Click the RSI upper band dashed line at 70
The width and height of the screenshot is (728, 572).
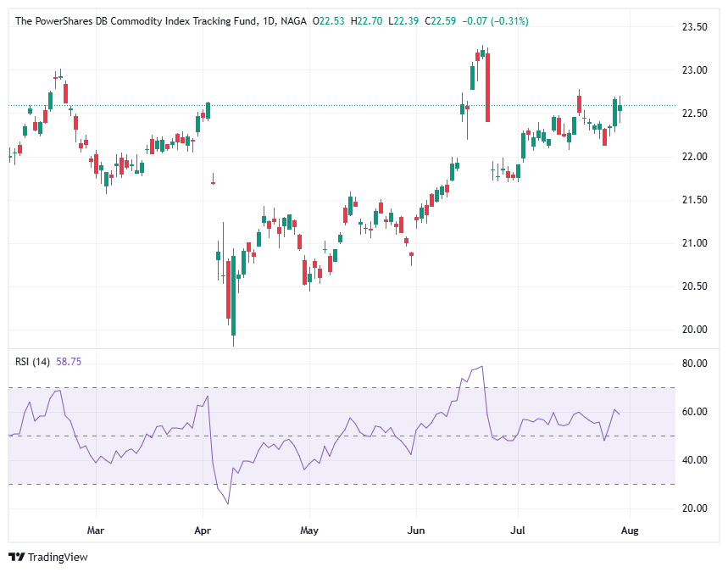339,389
